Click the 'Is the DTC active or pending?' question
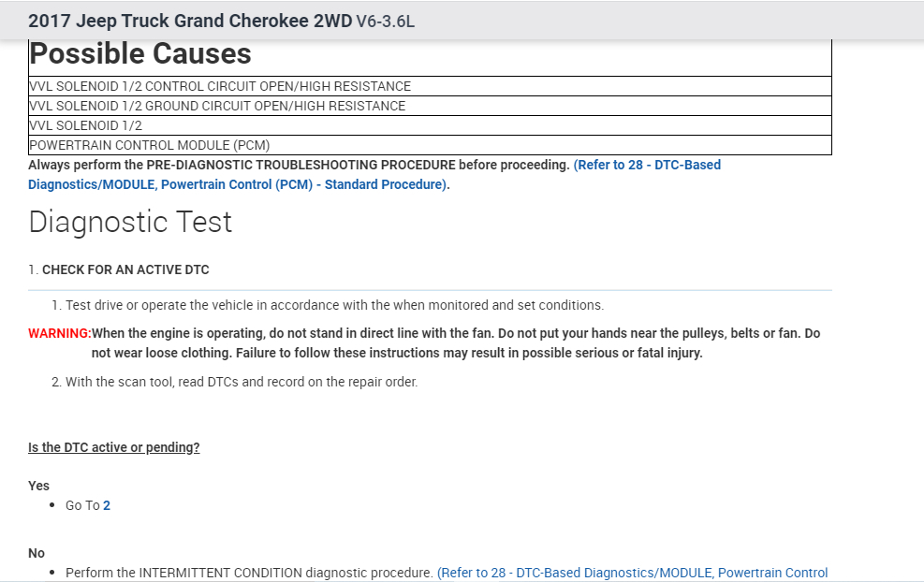Viewport: 924px width, 582px height. [x=114, y=447]
